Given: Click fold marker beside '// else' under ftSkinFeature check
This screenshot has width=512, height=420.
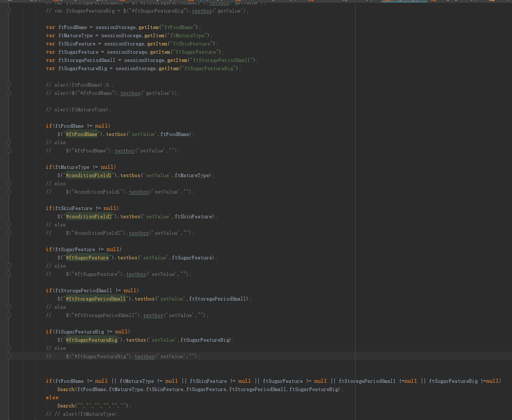Looking at the screenshot, I should coord(9,225).
